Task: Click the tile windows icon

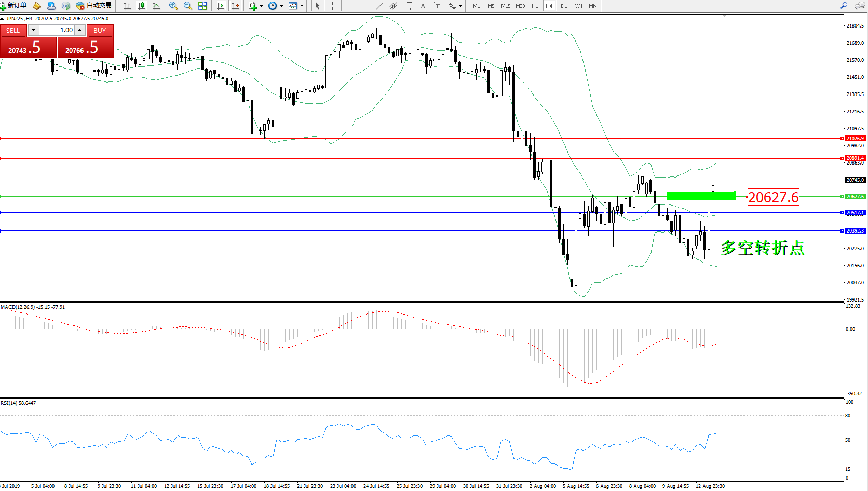Action: [x=202, y=6]
